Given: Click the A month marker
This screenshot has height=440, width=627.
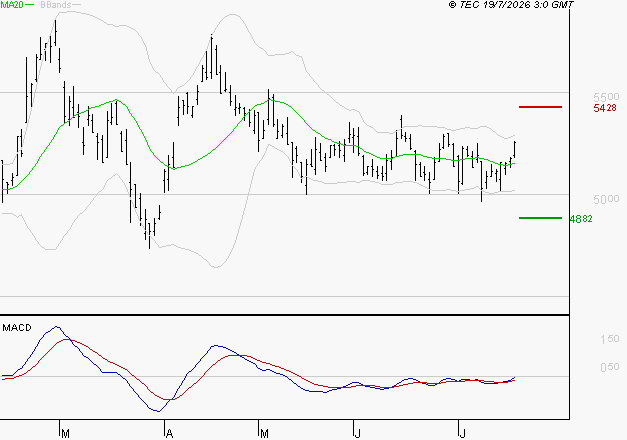Looking at the screenshot, I should 169,433.
